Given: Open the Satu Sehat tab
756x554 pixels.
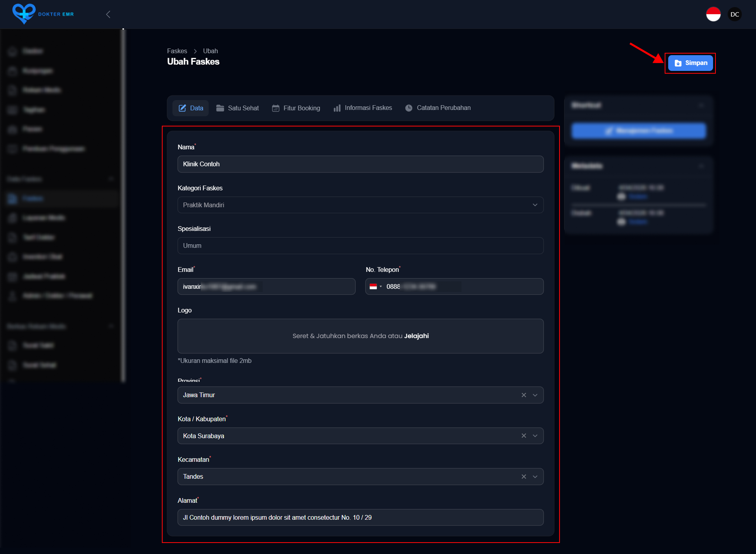Looking at the screenshot, I should click(237, 108).
